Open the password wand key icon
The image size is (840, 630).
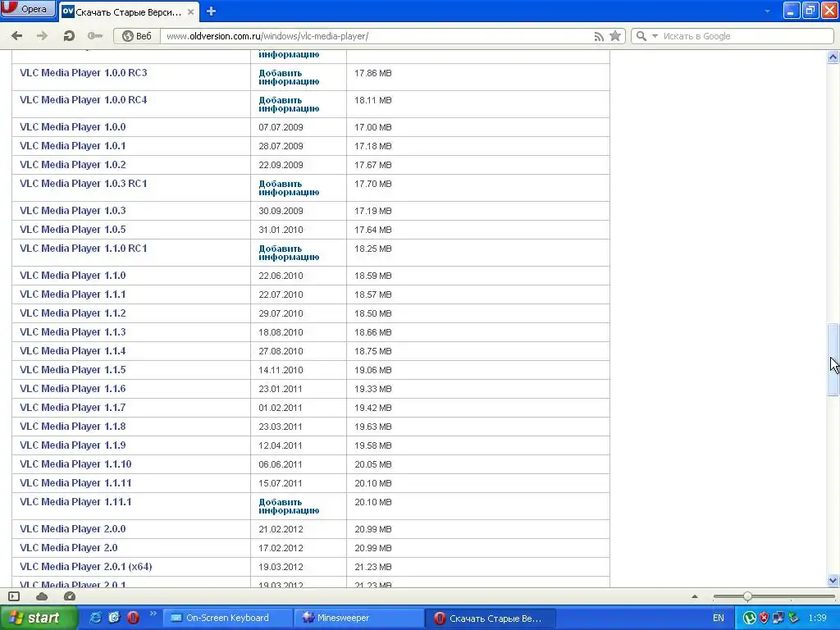[x=95, y=36]
